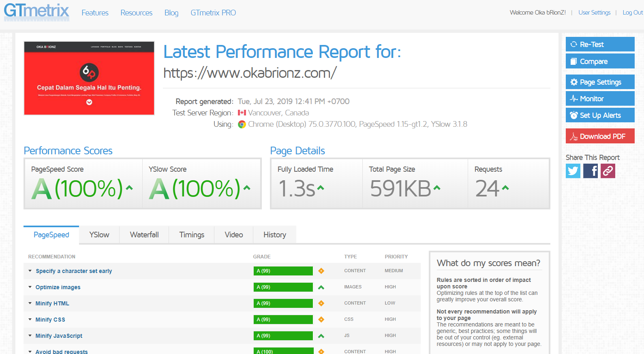Open the Page Settings button
Viewport: 644px width, 354px height.
click(600, 82)
